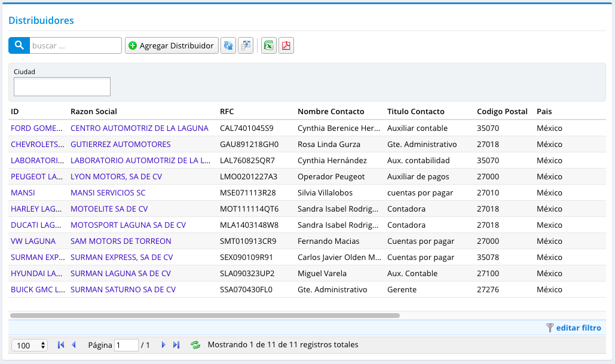615x364 pixels.
Task: Open the LYON MOTORS, SA DE CV link
Action: click(116, 176)
